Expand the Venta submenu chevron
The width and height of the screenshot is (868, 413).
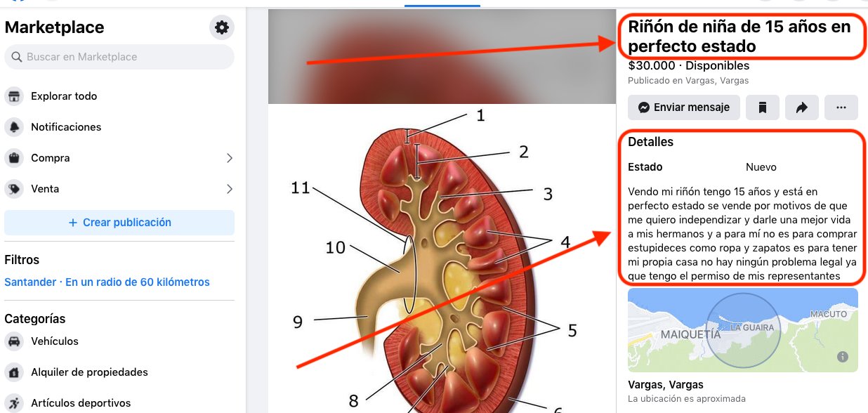click(229, 189)
